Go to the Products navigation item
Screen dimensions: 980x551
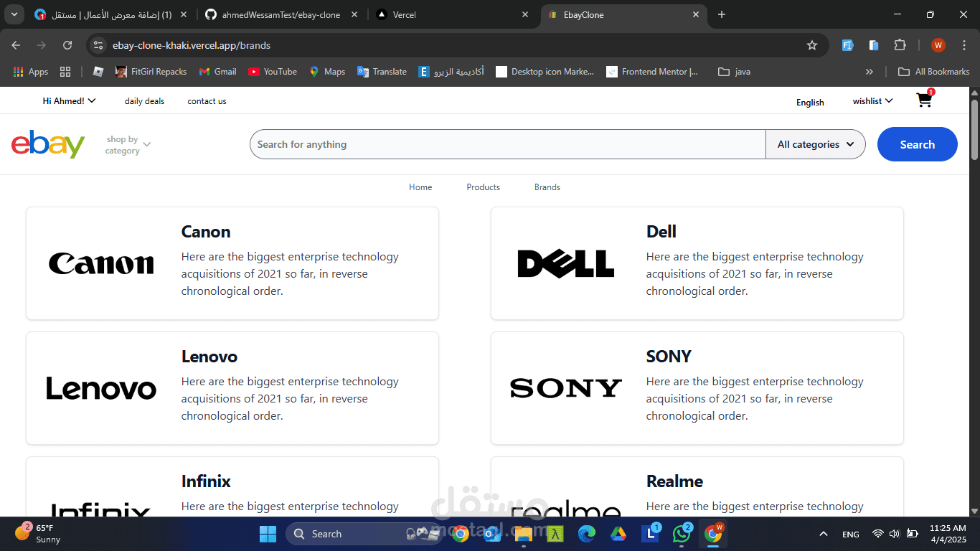pos(484,187)
